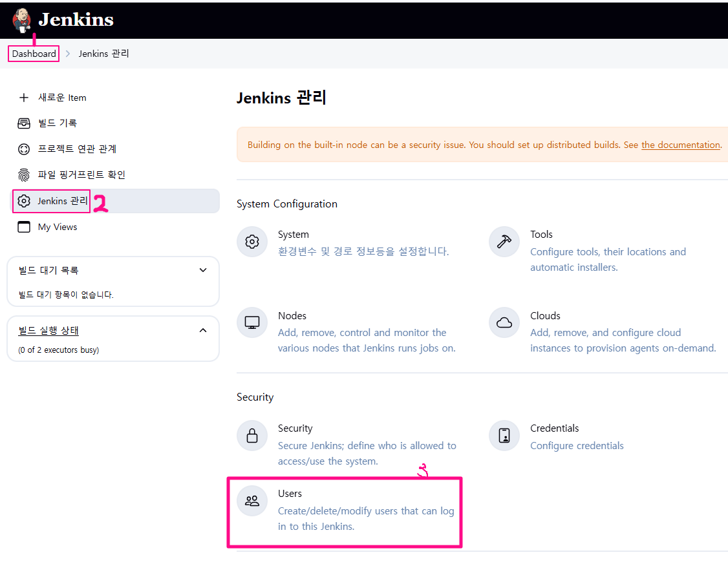Click Configure credentials description
The height and width of the screenshot is (568, 728).
(577, 445)
